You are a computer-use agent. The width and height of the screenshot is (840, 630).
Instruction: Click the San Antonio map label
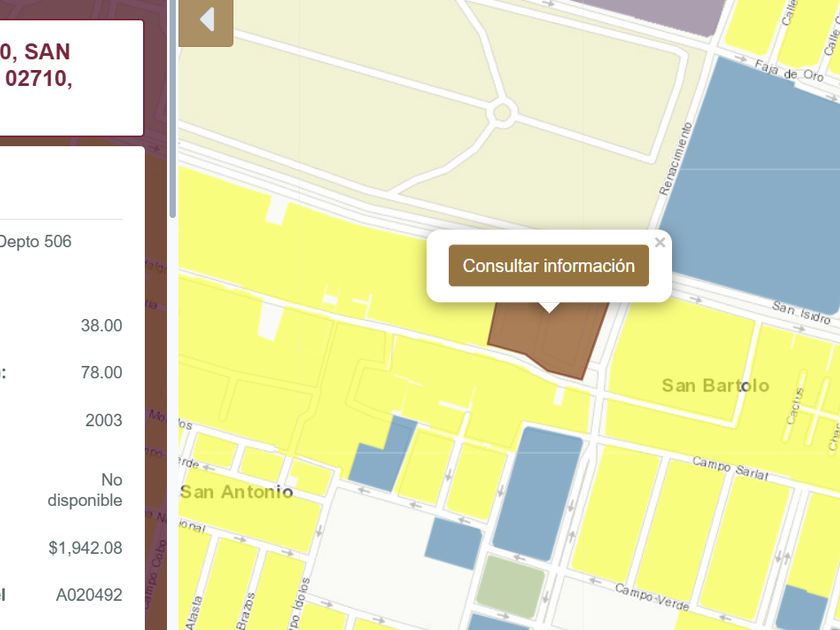[x=237, y=492]
